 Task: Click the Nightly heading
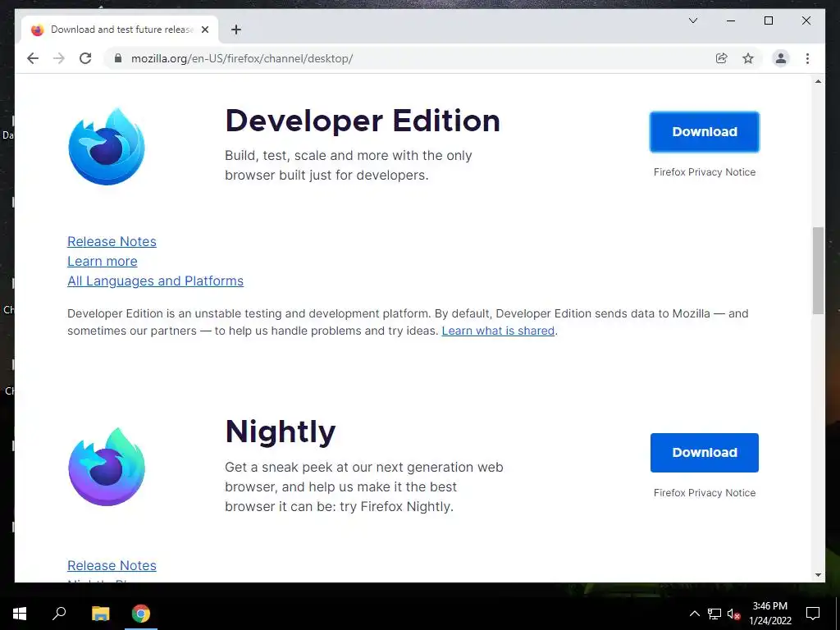click(x=281, y=431)
